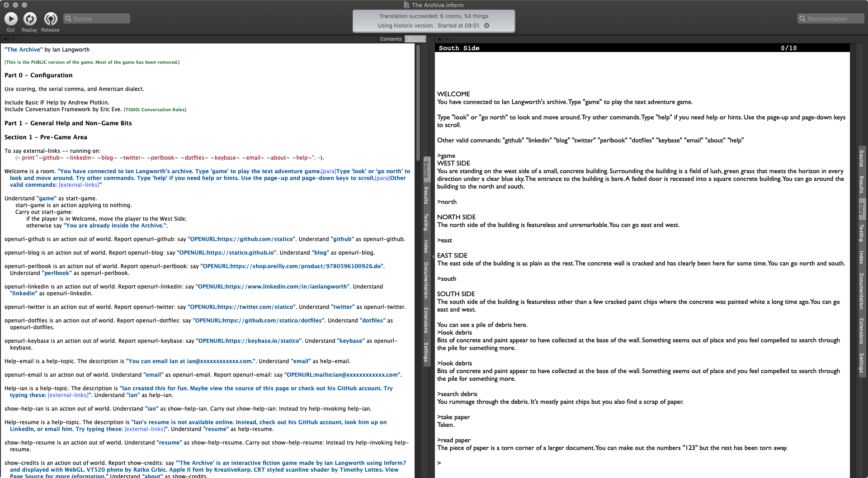The image size is (868, 478).
Task: Click the shop.oreilly.com URL string
Action: pos(292,266)
